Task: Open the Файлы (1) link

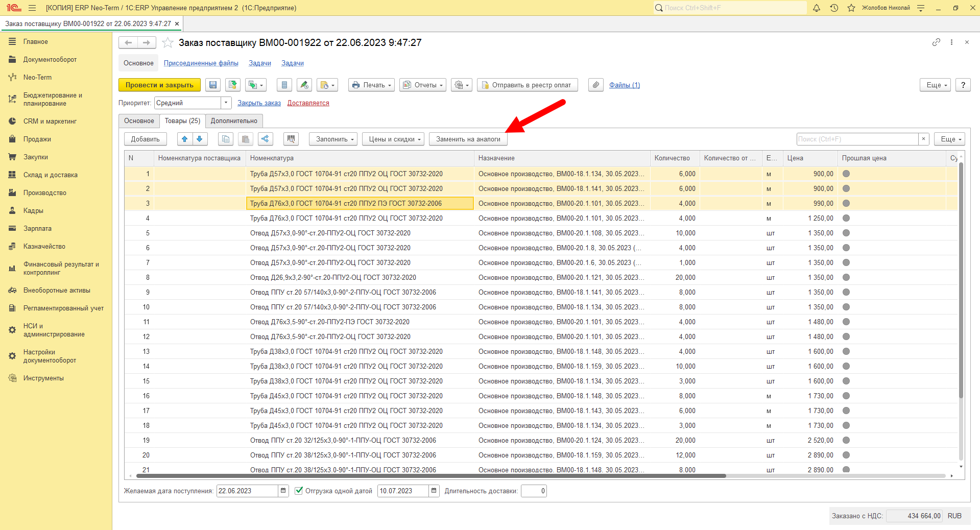Action: pyautogui.click(x=625, y=85)
